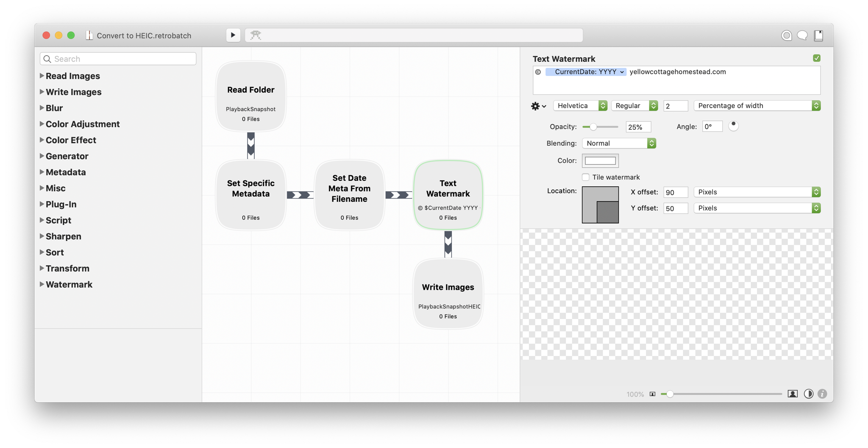Open the Helvetica font dropdown
This screenshot has width=868, height=448.
[580, 106]
